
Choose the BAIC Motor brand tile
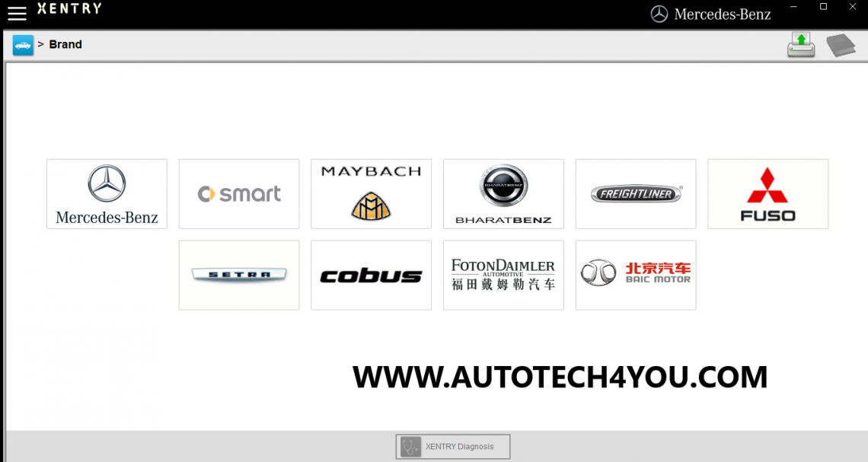(x=636, y=275)
